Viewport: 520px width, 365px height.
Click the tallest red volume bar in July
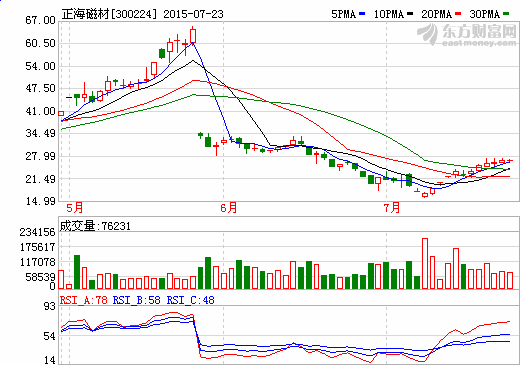425,263
